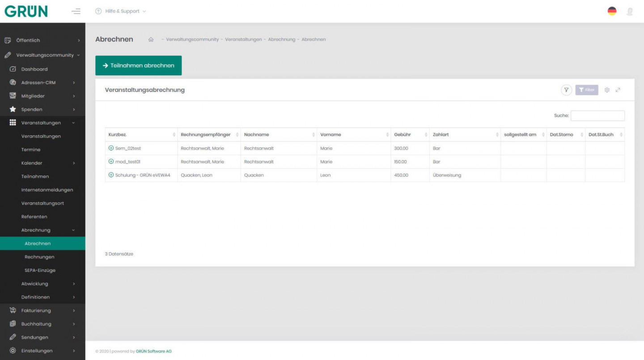Sort table by Dat.Storno column
The width and height of the screenshot is (644, 360).
point(566,134)
